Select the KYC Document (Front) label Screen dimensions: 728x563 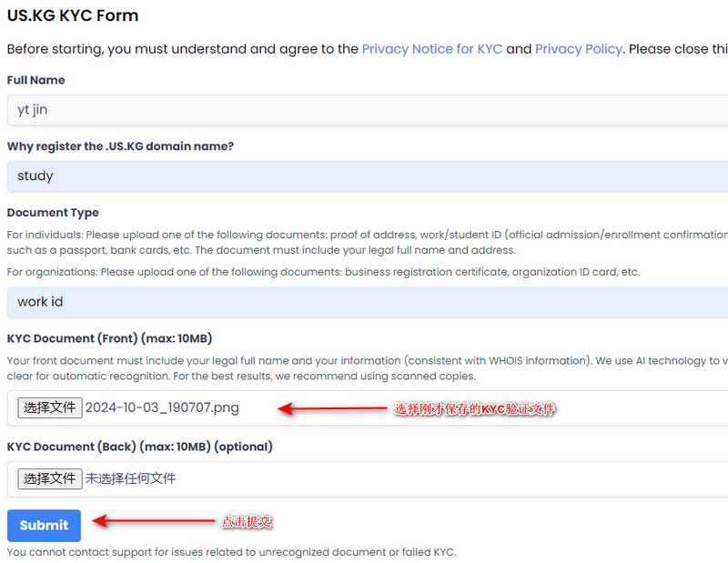[x=109, y=338]
